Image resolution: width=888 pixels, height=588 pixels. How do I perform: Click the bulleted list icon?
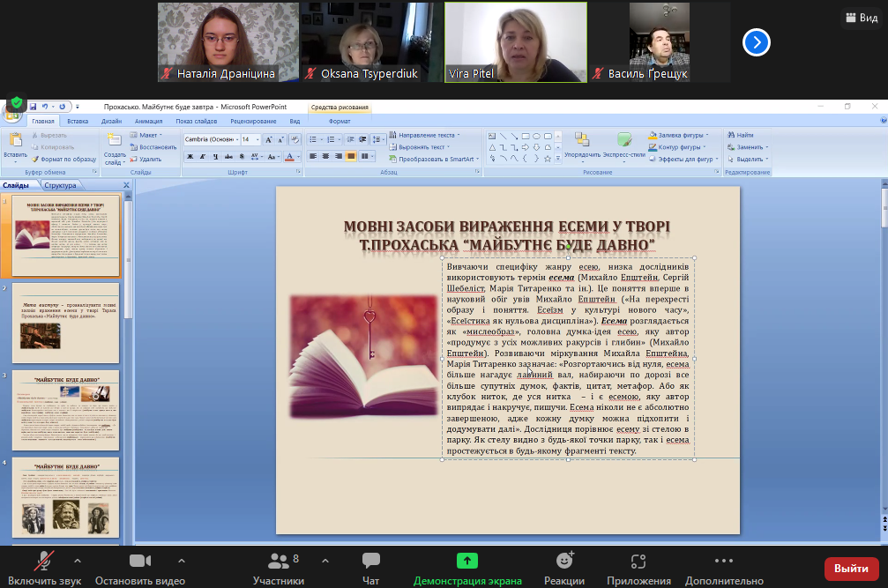pos(313,139)
